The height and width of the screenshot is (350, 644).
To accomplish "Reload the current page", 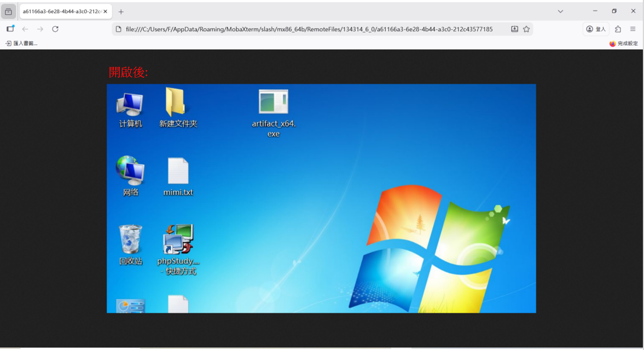I will (55, 29).
